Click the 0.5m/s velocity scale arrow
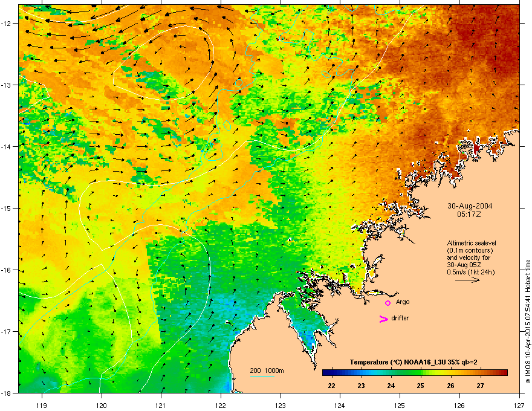 coord(467,280)
